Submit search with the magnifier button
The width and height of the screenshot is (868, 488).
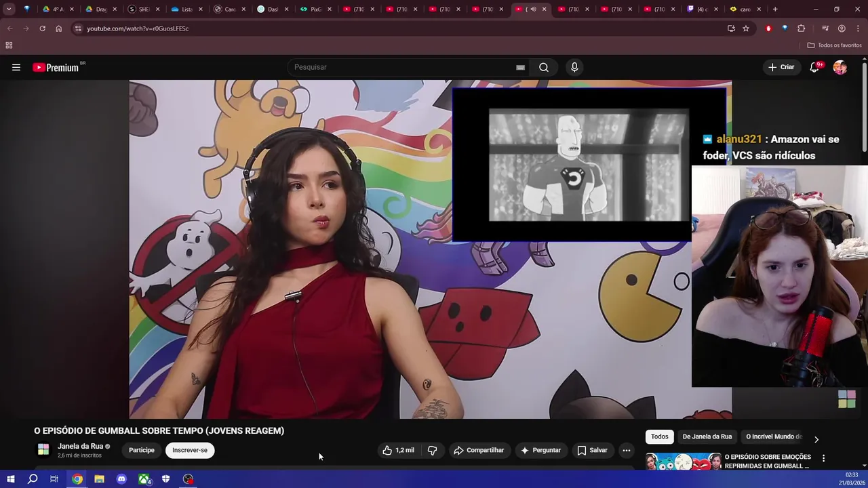544,67
